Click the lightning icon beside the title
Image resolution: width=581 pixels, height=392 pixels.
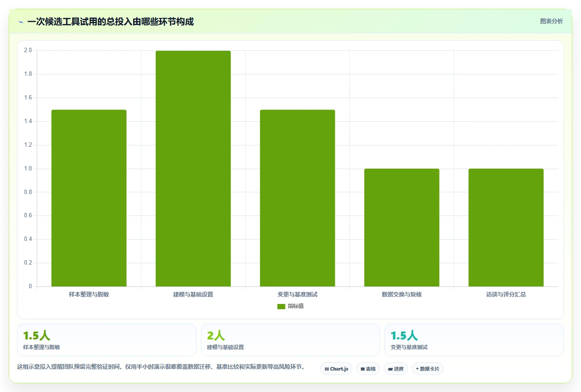tap(21, 21)
